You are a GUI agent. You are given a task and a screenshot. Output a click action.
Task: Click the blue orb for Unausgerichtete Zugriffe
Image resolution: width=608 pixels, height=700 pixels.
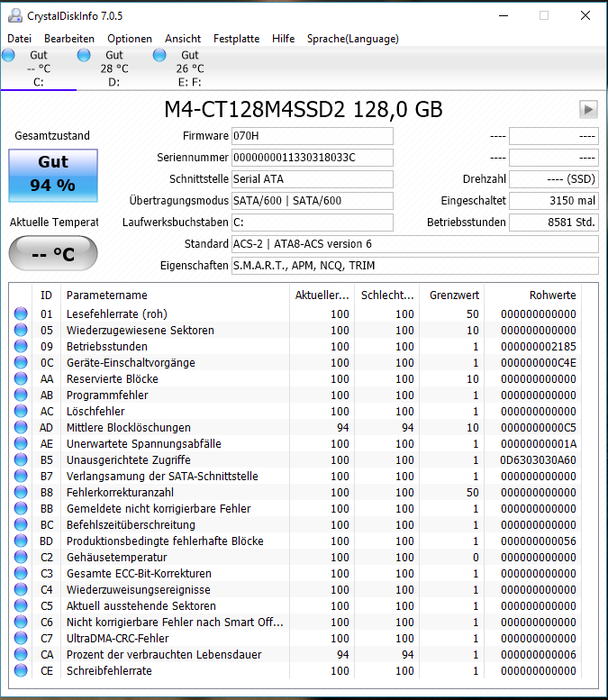tap(21, 459)
